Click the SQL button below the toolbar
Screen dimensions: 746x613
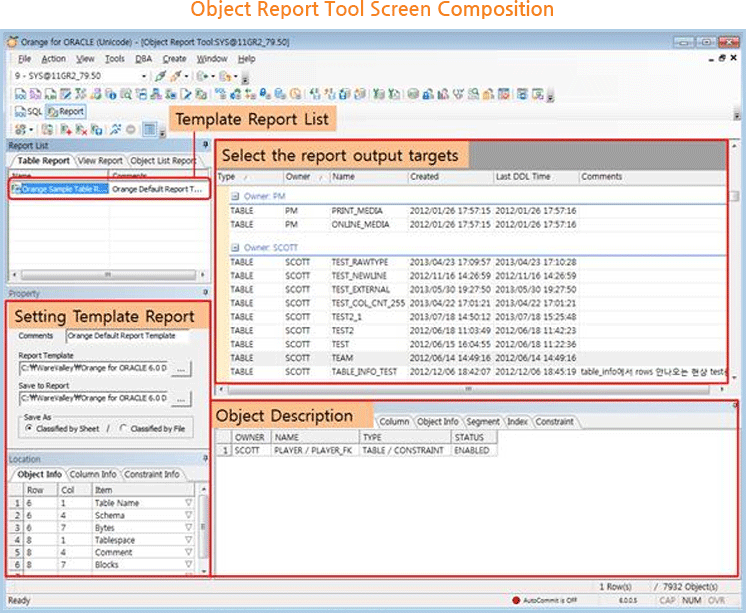(29, 111)
